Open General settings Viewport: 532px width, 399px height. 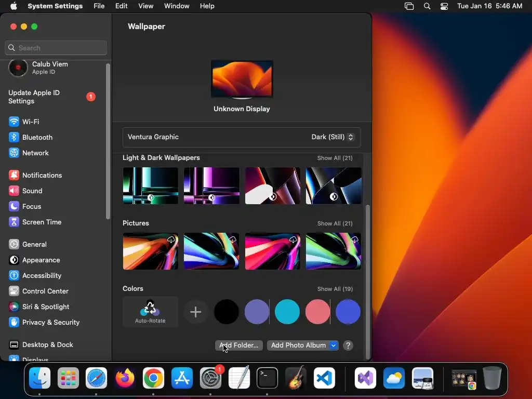(x=28, y=244)
